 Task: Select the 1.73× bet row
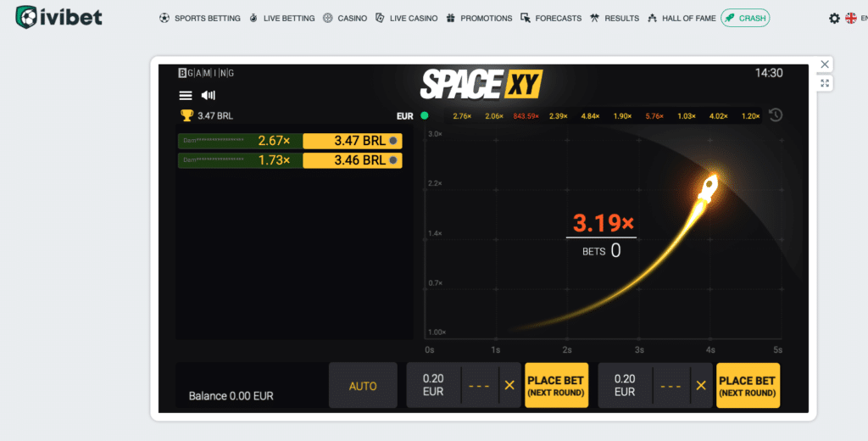click(x=290, y=160)
